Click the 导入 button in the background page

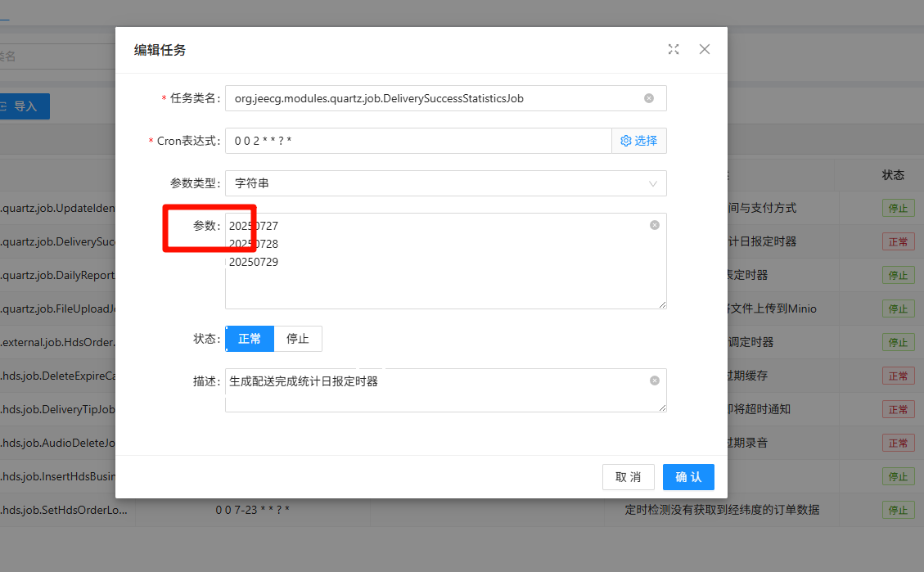[x=24, y=106]
